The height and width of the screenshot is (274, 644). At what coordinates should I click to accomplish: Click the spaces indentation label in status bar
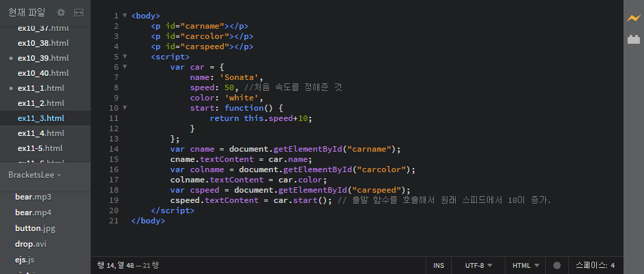tap(591, 265)
